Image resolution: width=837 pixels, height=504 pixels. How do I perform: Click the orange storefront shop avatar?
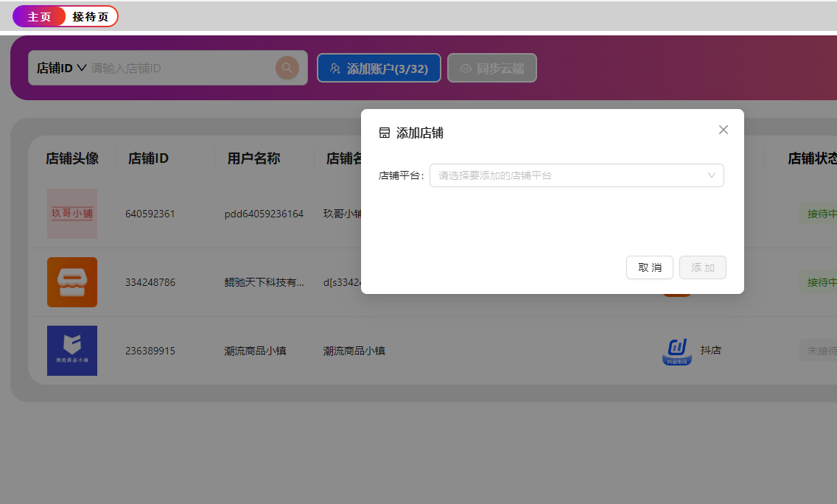tap(72, 282)
